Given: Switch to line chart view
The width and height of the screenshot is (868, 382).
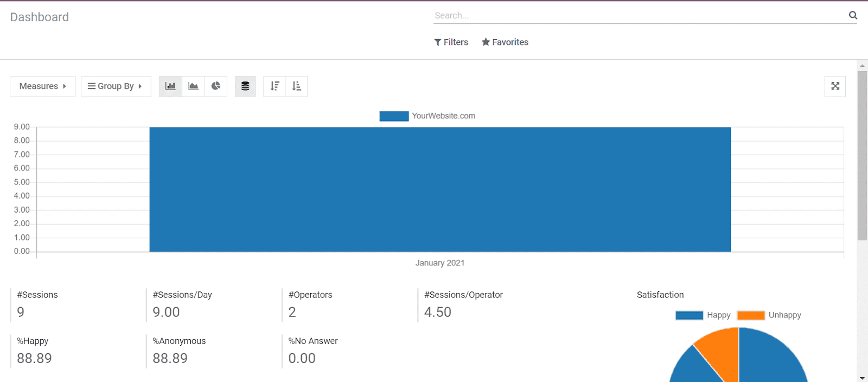Looking at the screenshot, I should (193, 86).
